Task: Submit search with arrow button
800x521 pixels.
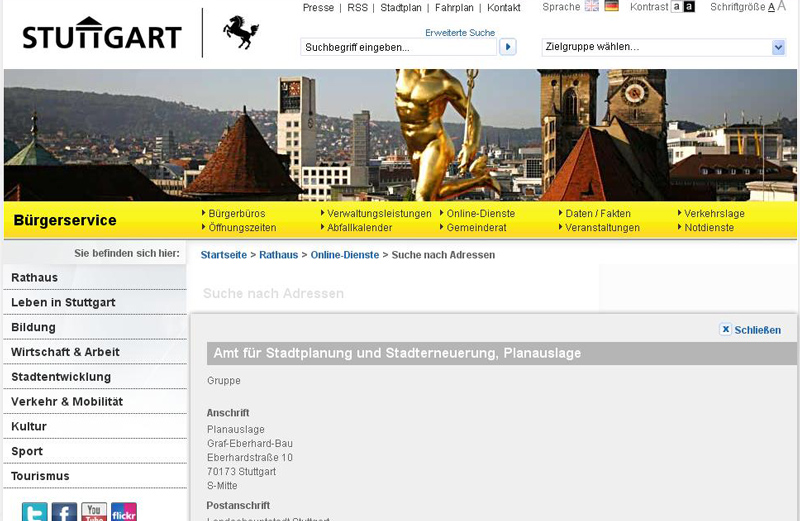Action: [508, 47]
